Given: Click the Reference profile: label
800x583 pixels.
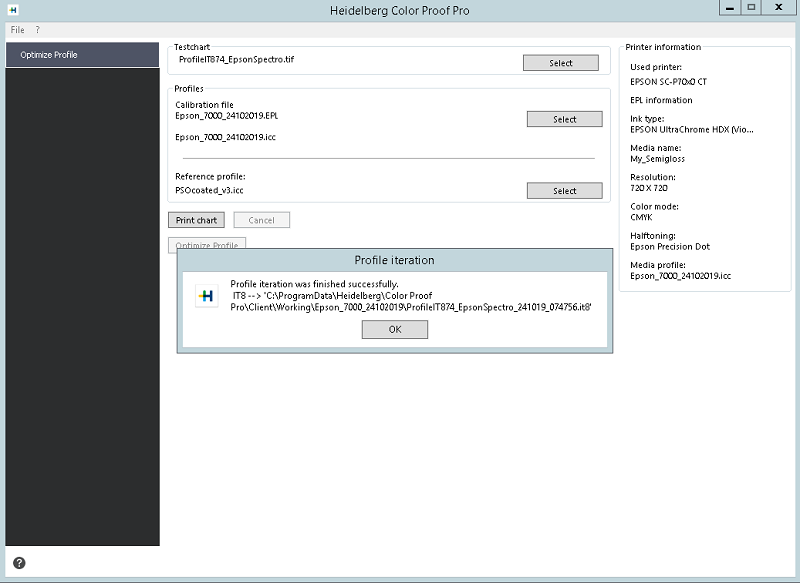Looking at the screenshot, I should tap(210, 176).
